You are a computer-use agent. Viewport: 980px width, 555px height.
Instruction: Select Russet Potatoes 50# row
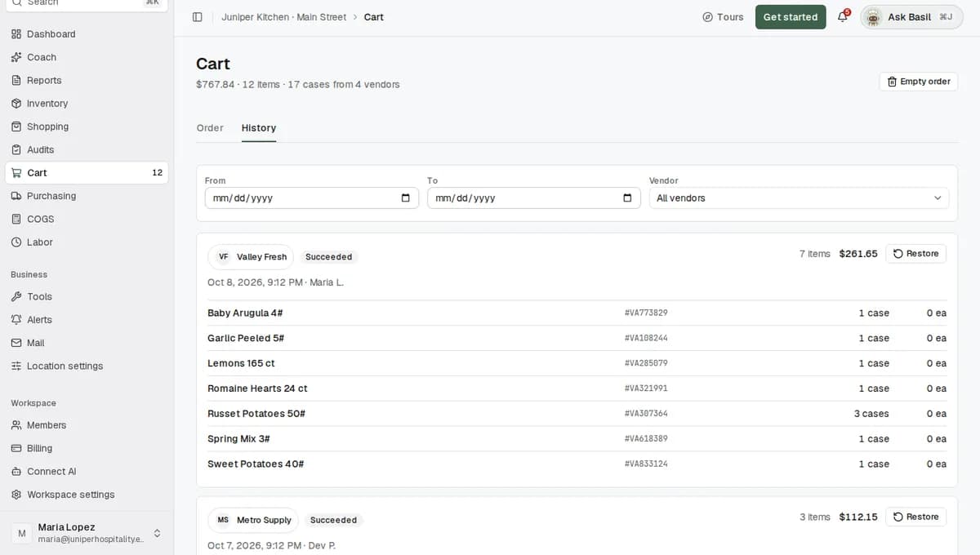pyautogui.click(x=577, y=414)
